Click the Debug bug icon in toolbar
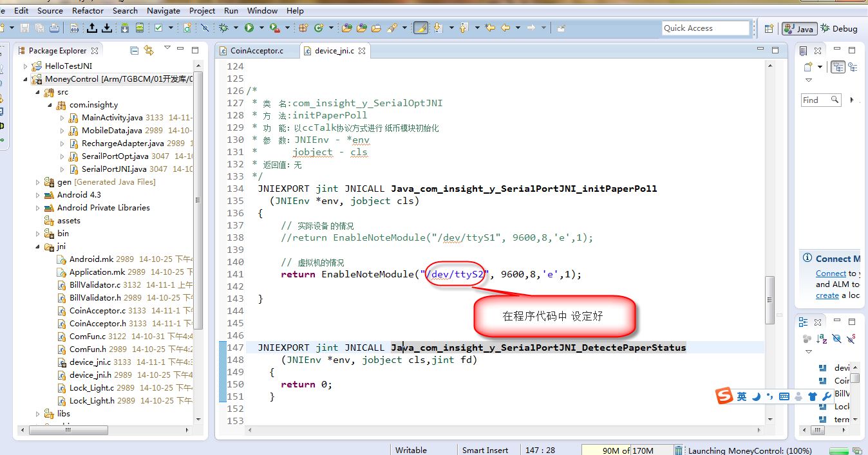The image size is (868, 455). tap(224, 28)
